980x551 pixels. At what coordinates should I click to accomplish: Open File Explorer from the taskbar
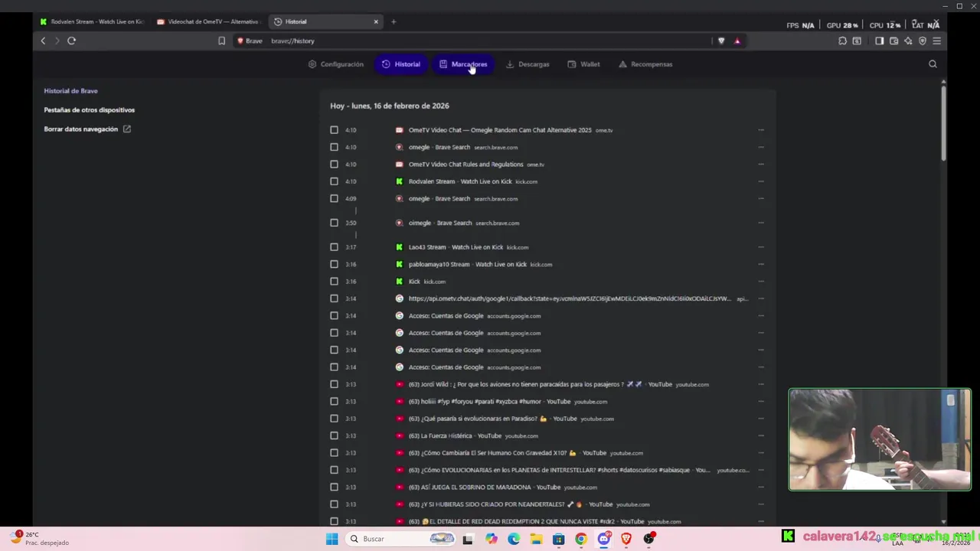[x=536, y=539]
